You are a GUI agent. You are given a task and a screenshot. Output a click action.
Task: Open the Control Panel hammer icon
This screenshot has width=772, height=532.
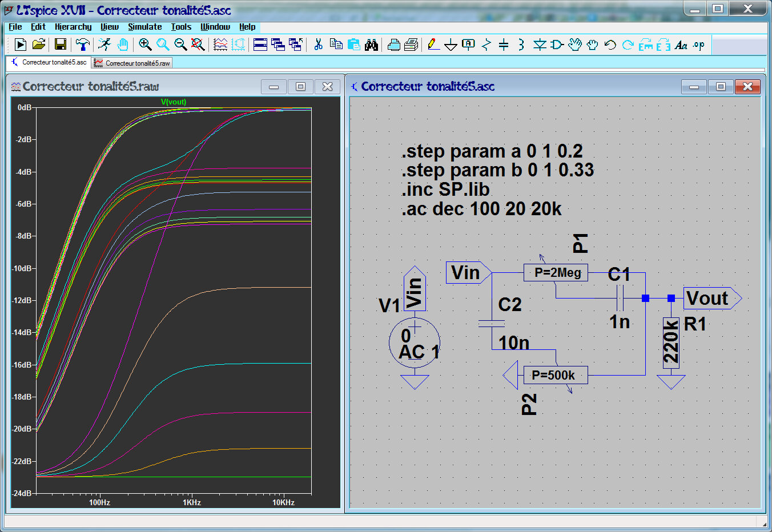tap(83, 45)
